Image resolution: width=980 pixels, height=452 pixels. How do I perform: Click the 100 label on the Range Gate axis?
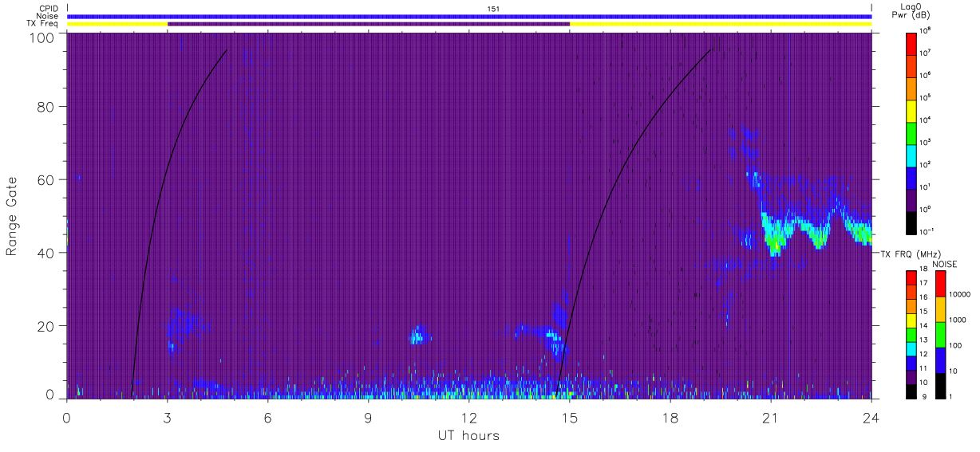(x=43, y=37)
